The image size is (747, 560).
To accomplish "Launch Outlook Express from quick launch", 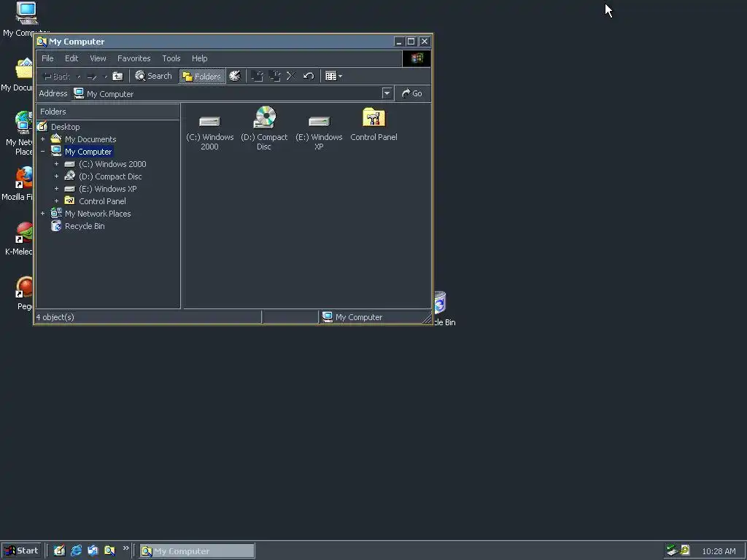I will click(93, 551).
